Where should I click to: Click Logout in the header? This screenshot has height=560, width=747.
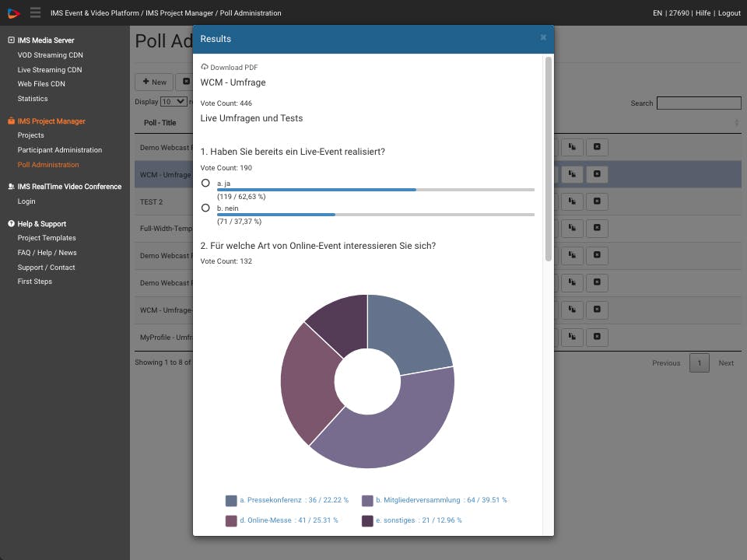click(729, 13)
